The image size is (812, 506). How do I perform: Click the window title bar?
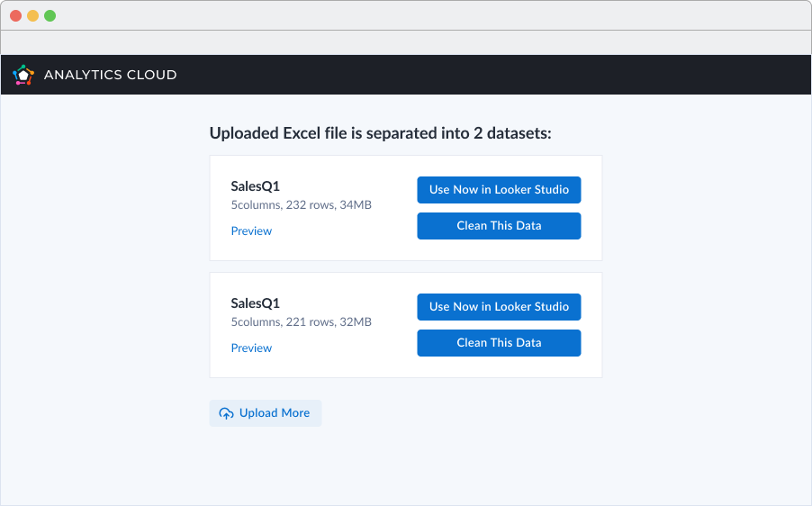click(x=405, y=15)
